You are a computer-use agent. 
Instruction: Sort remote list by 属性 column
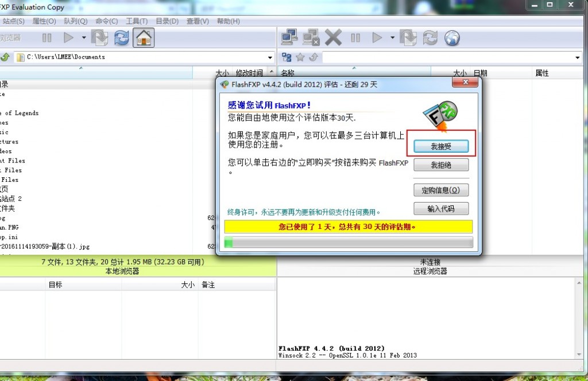pos(542,73)
